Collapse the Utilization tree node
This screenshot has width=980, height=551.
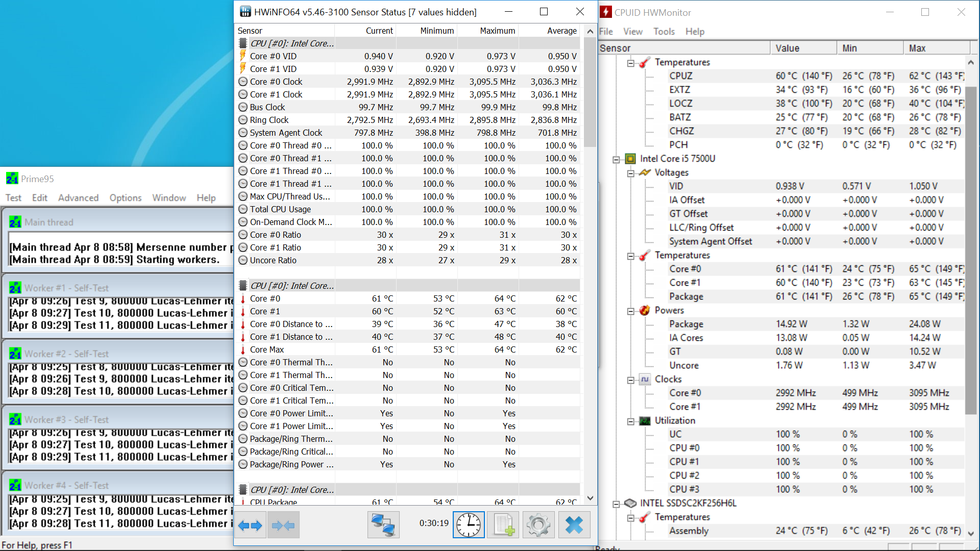point(631,421)
